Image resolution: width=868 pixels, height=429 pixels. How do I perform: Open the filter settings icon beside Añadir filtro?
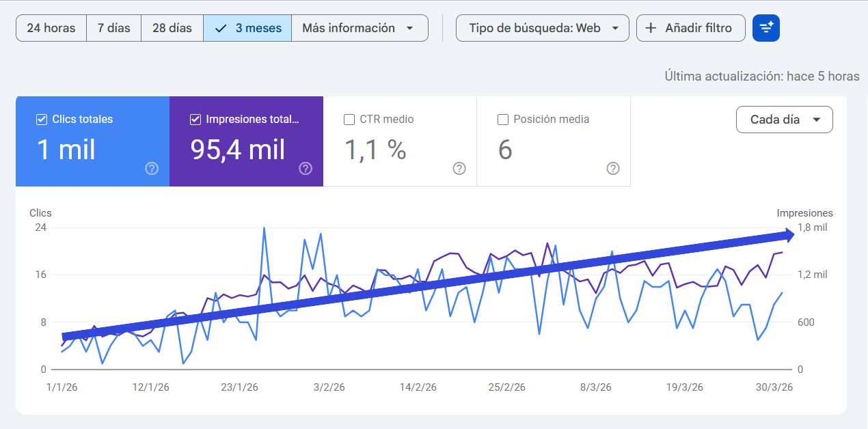765,28
